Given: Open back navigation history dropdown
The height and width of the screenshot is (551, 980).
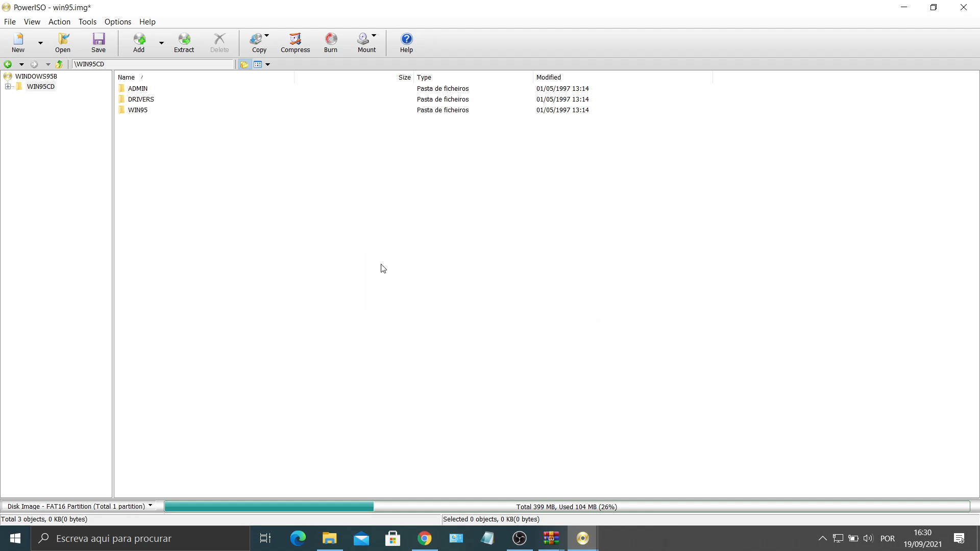Looking at the screenshot, I should pyautogui.click(x=21, y=64).
